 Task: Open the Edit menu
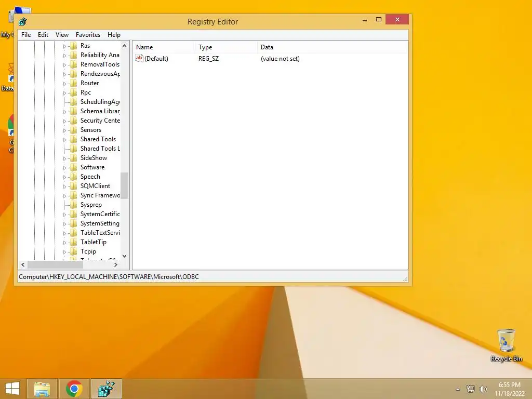point(43,35)
